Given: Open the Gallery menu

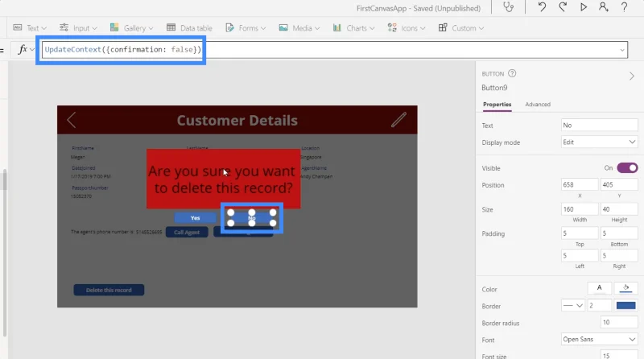Looking at the screenshot, I should (131, 28).
